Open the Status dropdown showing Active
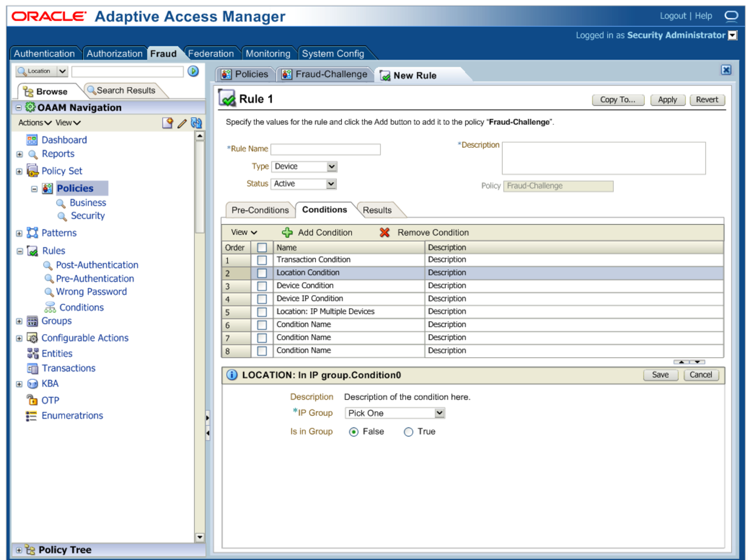Viewport: 748px width, 560px height. tap(303, 184)
